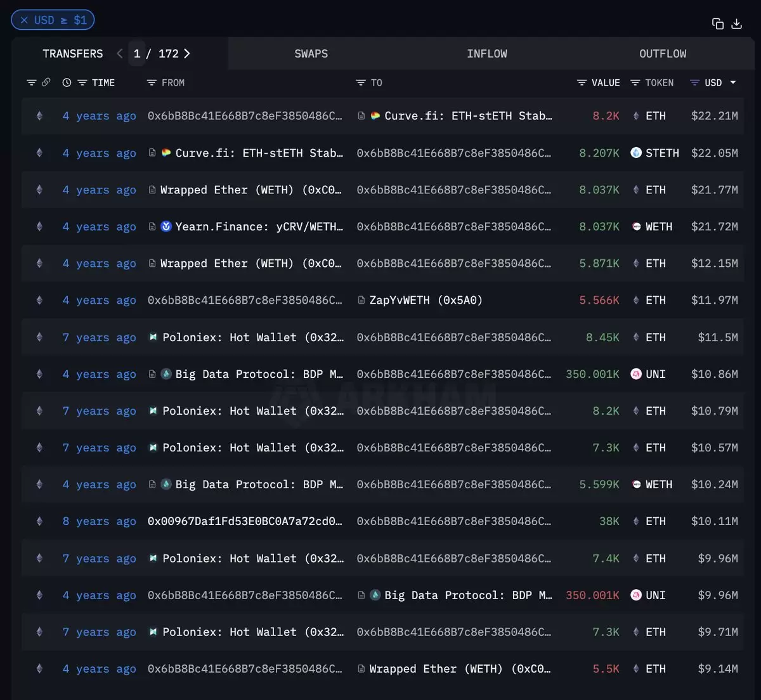Viewport: 761px width, 700px height.
Task: Click ETH token icon in $9.14M row
Action: (636, 669)
